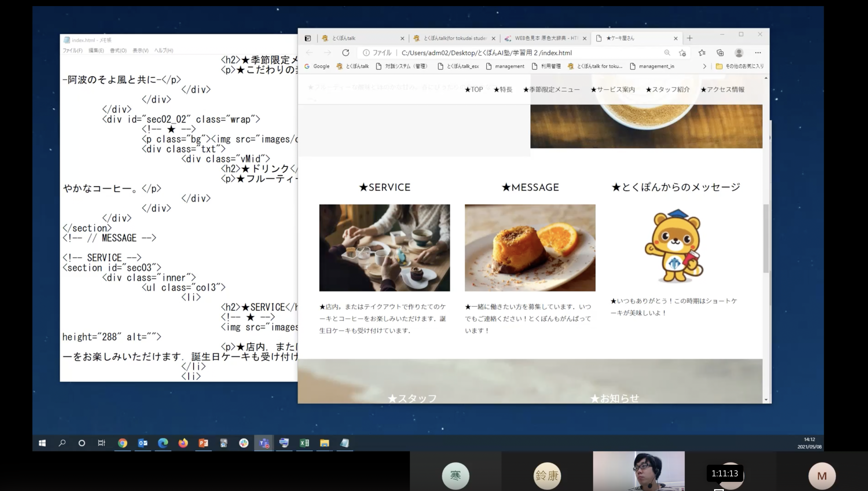Click the site information icon in address bar
868x491 pixels.
tap(366, 53)
